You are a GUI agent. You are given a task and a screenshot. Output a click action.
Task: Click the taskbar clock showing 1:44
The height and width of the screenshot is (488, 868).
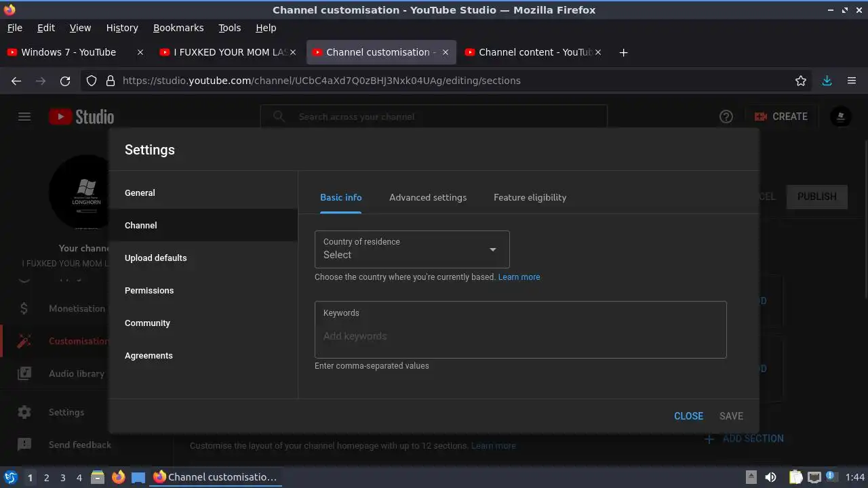tap(855, 477)
